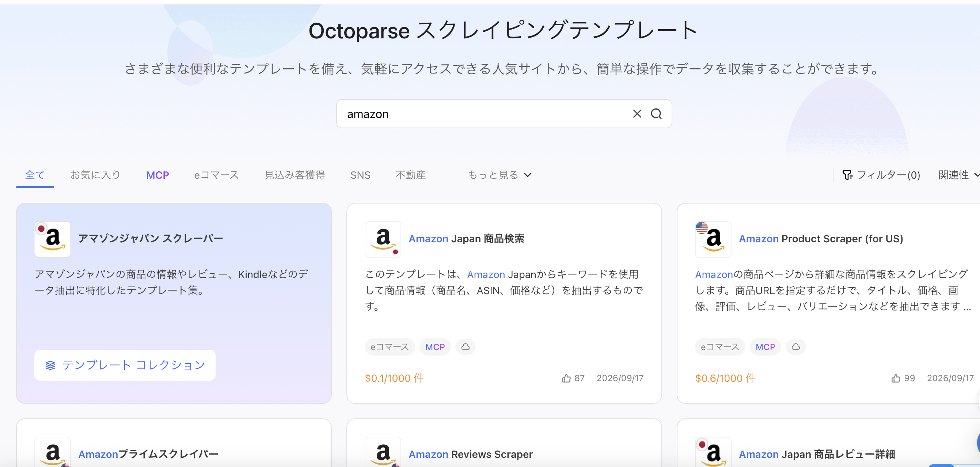Click the アマゾンジャパン スクレーパー title

[151, 239]
